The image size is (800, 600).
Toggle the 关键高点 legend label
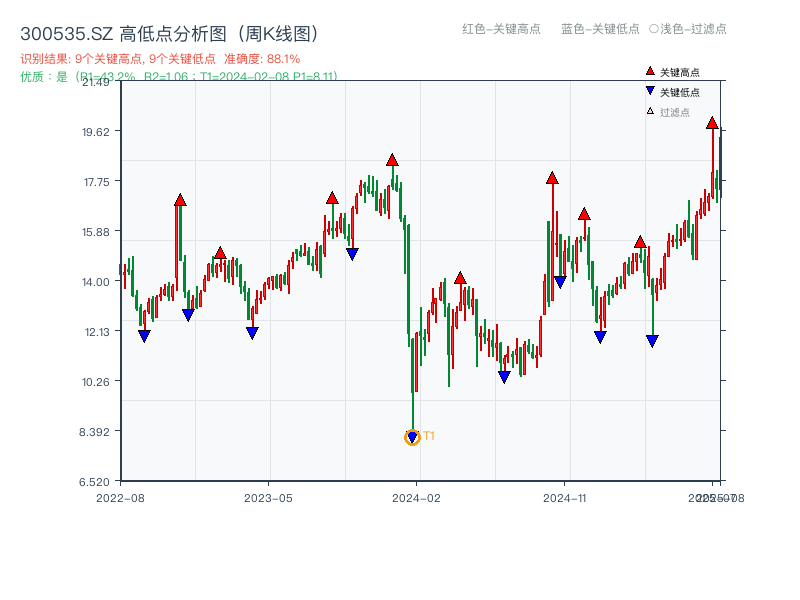[x=680, y=72]
